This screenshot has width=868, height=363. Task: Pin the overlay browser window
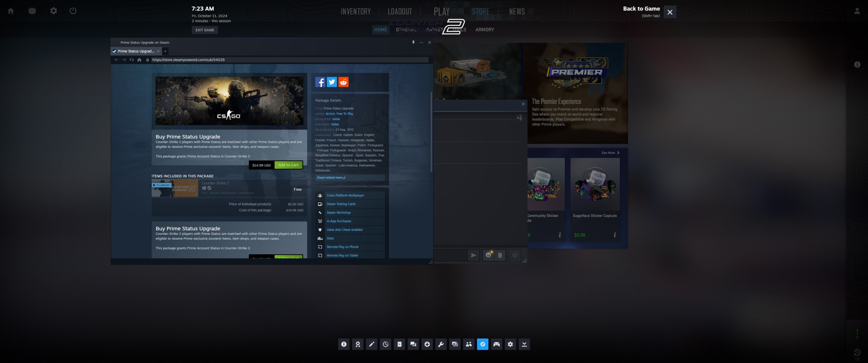(x=413, y=42)
